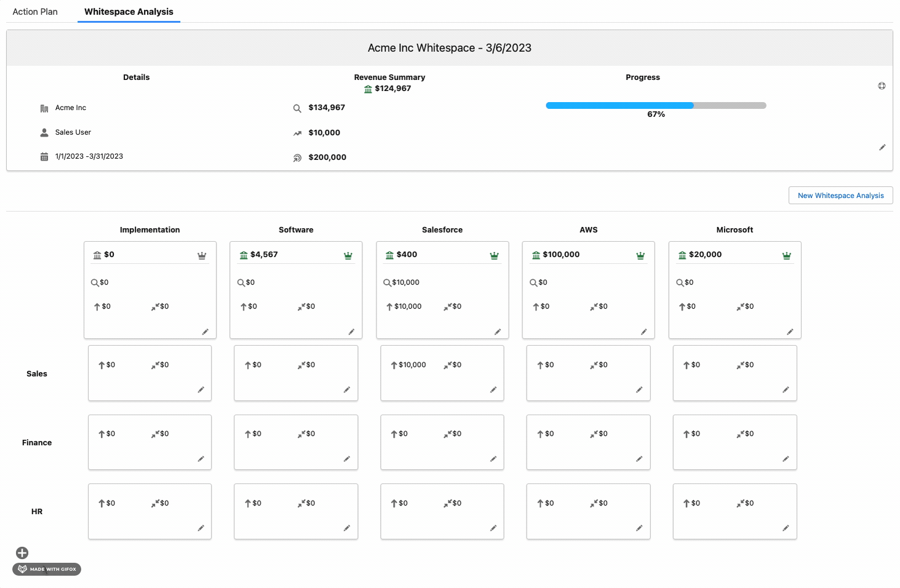The image size is (900, 588).
Task: Click the round plus icon at bottom left
Action: coord(22,553)
